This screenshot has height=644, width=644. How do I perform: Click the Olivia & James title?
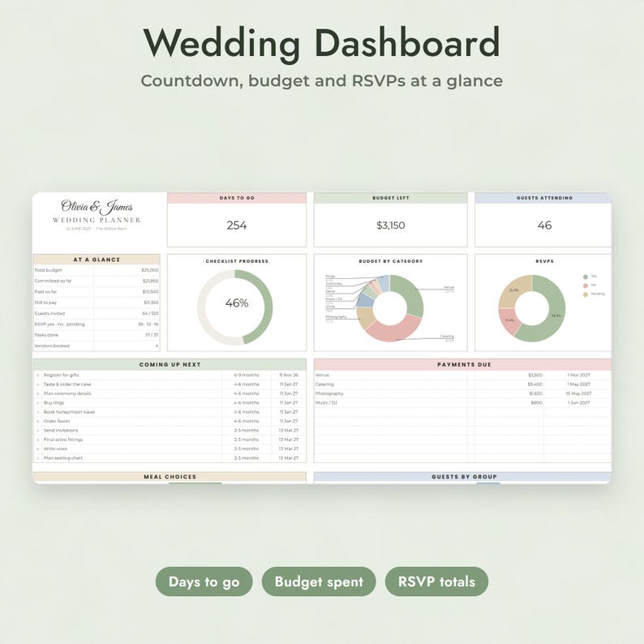pos(97,207)
